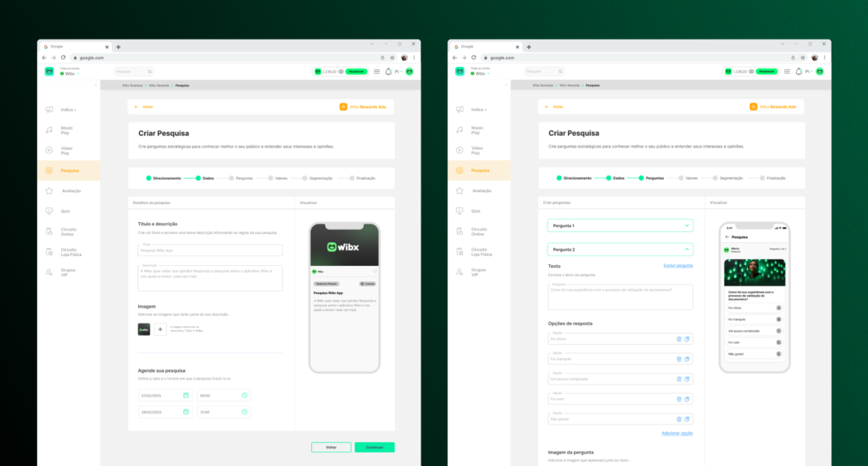Image resolution: width=868 pixels, height=466 pixels.
Task: Toggle balance visibility eye icon in the left window
Action: [x=341, y=72]
